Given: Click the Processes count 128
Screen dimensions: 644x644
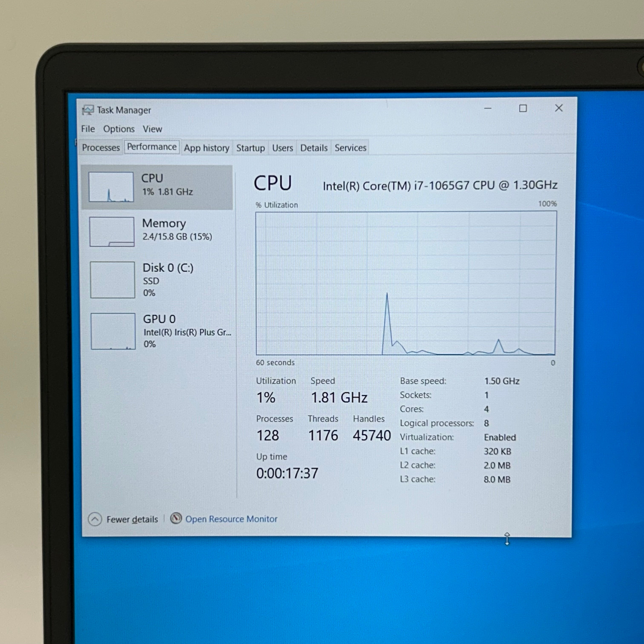Looking at the screenshot, I should pyautogui.click(x=268, y=435).
